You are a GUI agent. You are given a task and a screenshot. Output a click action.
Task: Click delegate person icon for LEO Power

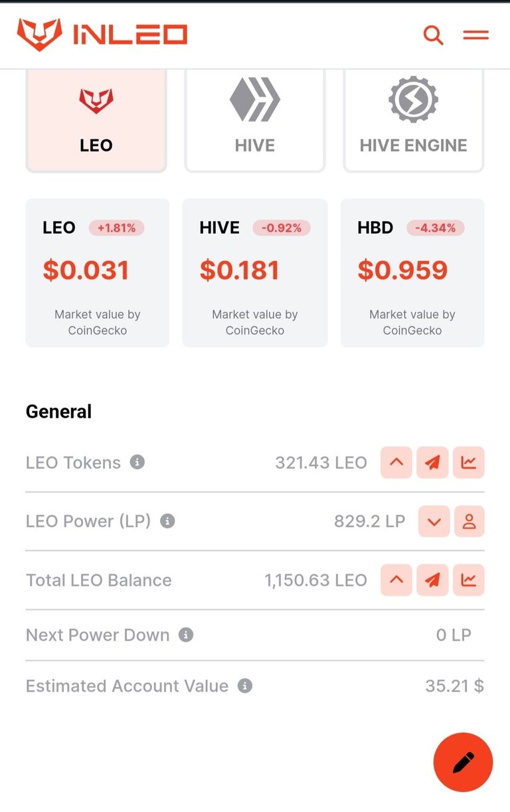(x=469, y=521)
